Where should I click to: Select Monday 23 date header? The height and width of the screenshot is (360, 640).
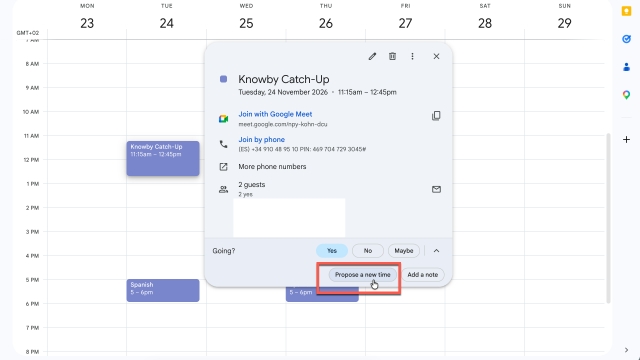pos(87,23)
